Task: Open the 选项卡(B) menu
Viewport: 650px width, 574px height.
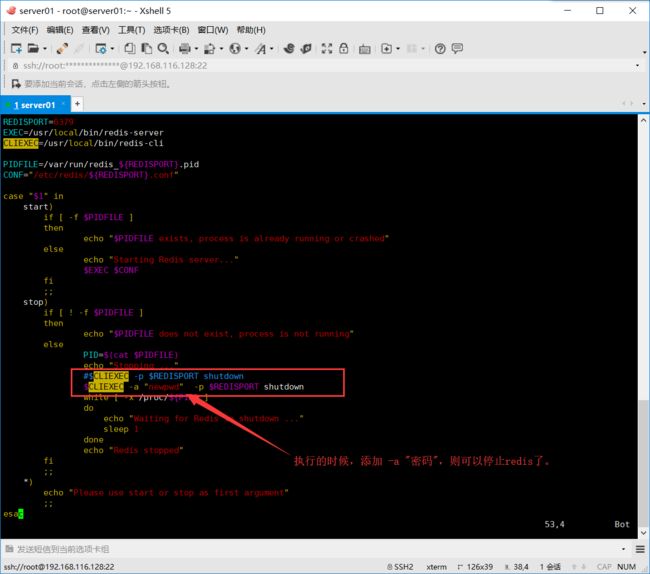Action: coord(172,30)
